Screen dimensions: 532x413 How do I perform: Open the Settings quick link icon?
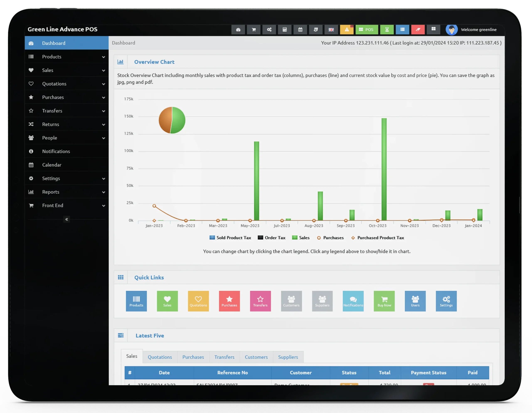click(446, 301)
